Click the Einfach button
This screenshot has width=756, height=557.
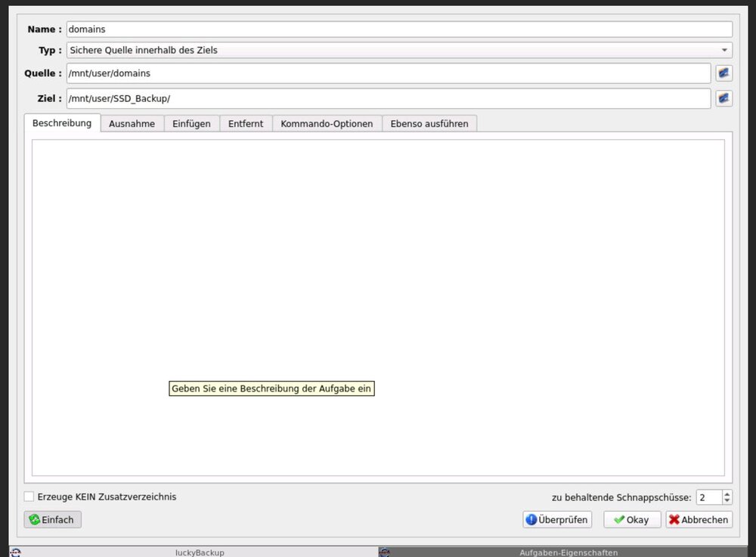[x=53, y=519]
